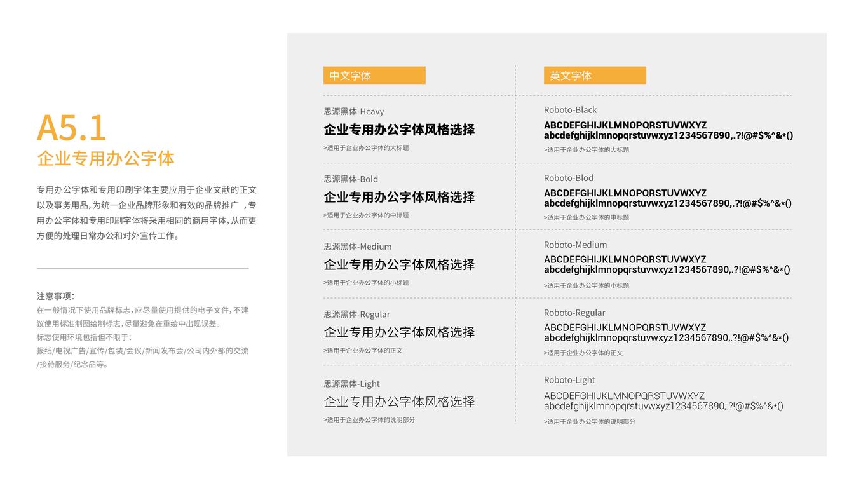
Task: Click the 思源黑体-Medium font name
Action: click(x=358, y=247)
